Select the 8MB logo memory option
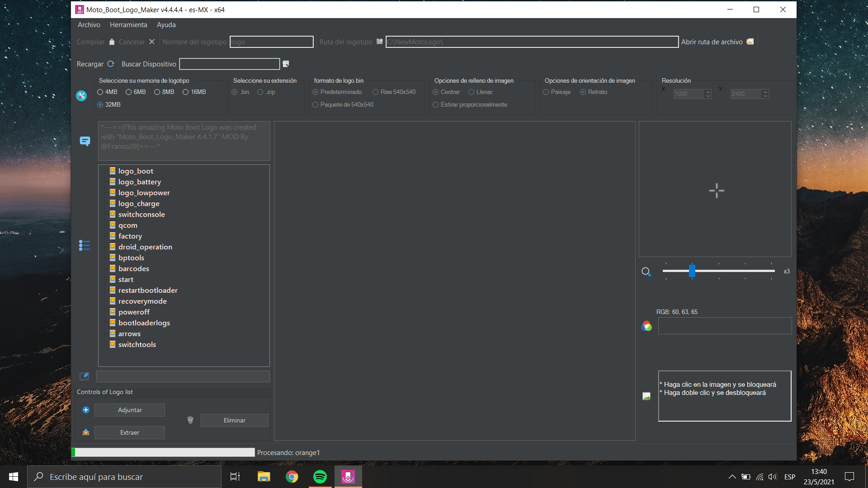This screenshot has width=868, height=488. [157, 92]
